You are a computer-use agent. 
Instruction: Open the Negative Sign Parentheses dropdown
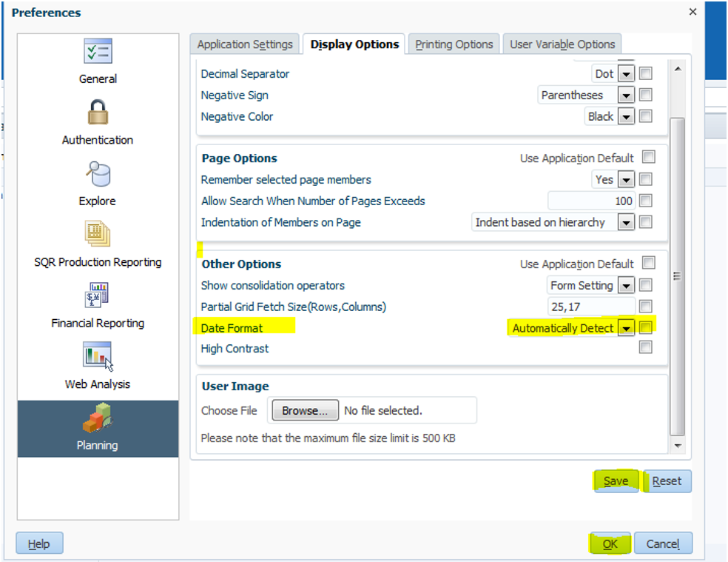(x=627, y=96)
